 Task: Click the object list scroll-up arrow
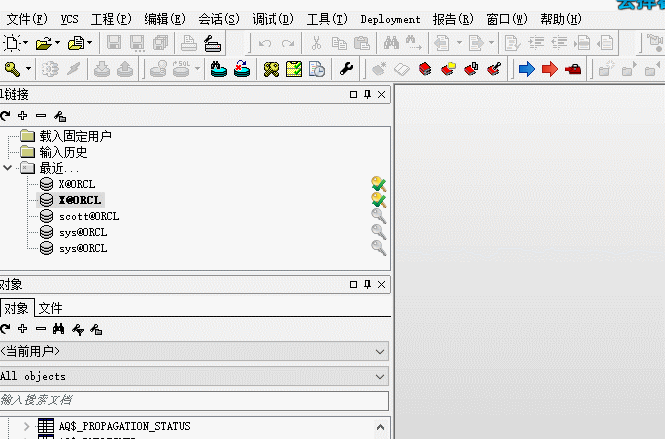pyautogui.click(x=380, y=427)
